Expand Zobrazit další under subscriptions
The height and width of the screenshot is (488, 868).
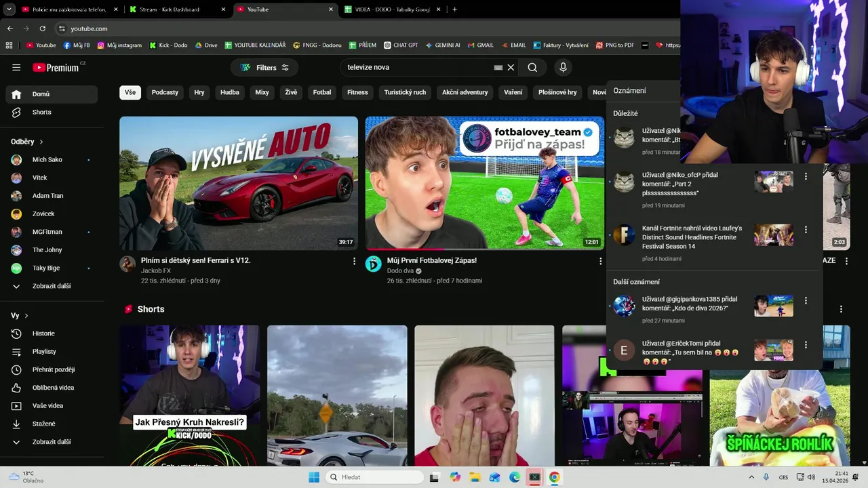tap(52, 286)
